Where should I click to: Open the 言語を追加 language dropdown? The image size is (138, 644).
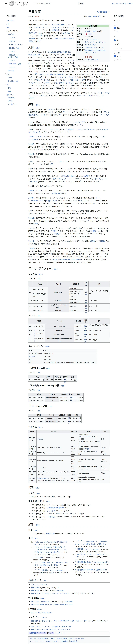point(103,12)
